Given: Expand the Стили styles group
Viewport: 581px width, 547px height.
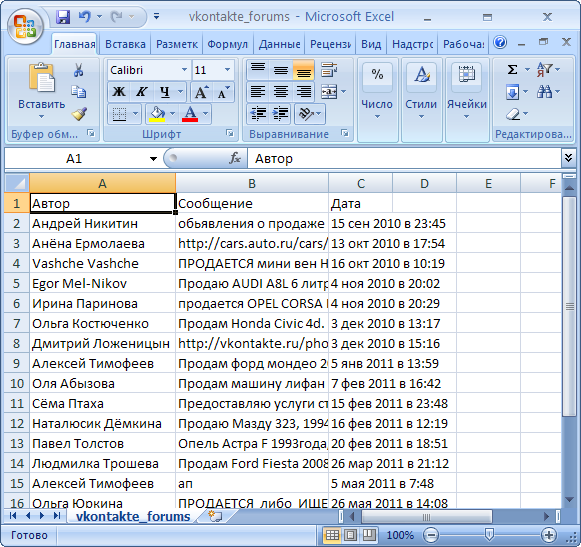Looking at the screenshot, I should tap(421, 100).
